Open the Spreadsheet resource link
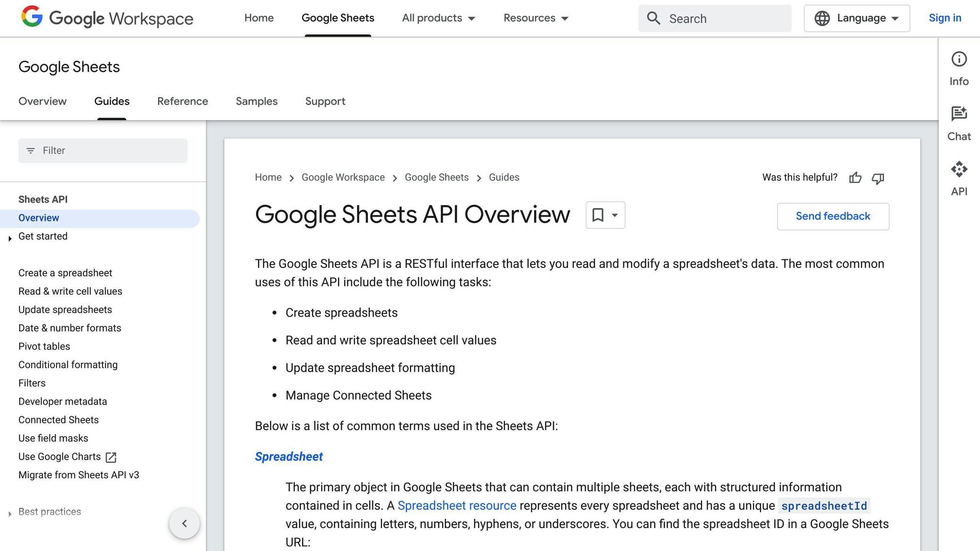This screenshot has height=551, width=980. click(457, 506)
